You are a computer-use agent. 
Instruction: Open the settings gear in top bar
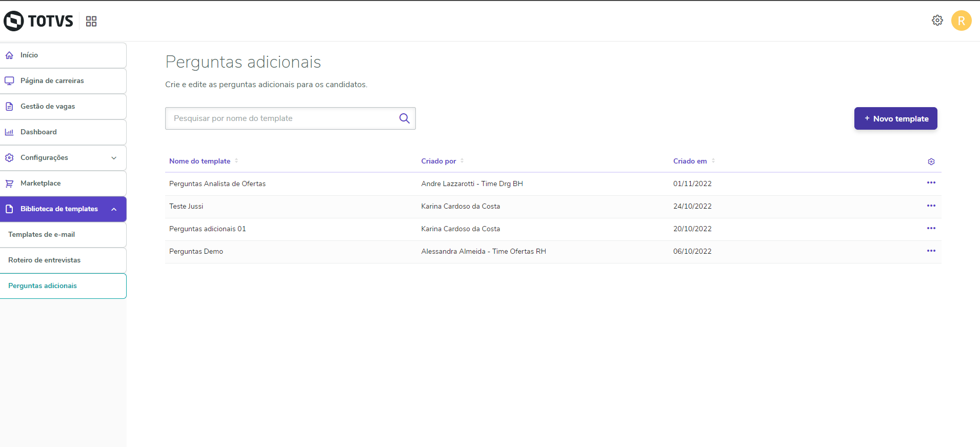click(x=937, y=21)
